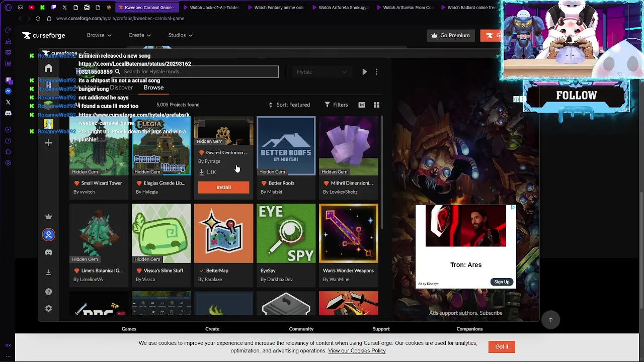Open the View our Cookies Policy link
The height and width of the screenshot is (362, 644).
click(357, 351)
